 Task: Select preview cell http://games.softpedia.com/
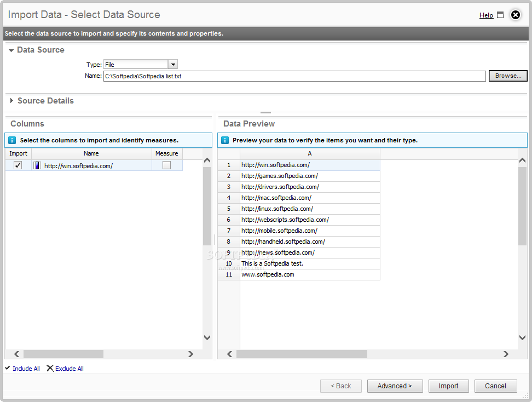click(x=310, y=176)
